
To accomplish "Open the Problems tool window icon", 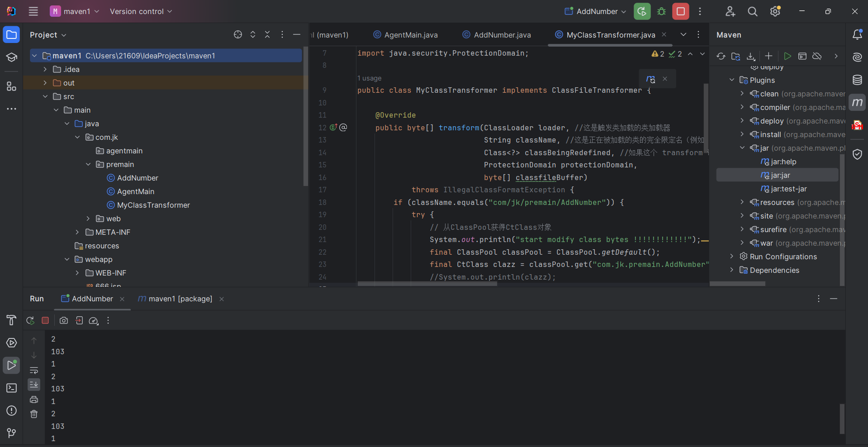I will point(11,411).
